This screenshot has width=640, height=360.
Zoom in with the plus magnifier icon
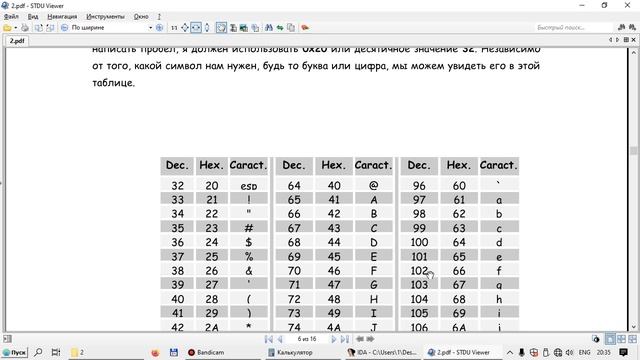[160, 28]
